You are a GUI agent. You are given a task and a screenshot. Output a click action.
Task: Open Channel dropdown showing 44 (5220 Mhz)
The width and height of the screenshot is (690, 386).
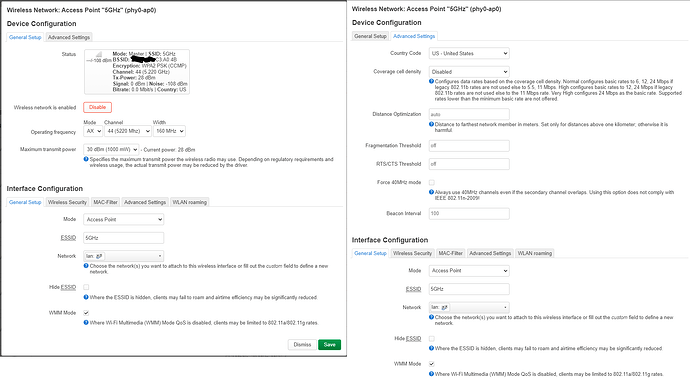click(128, 131)
